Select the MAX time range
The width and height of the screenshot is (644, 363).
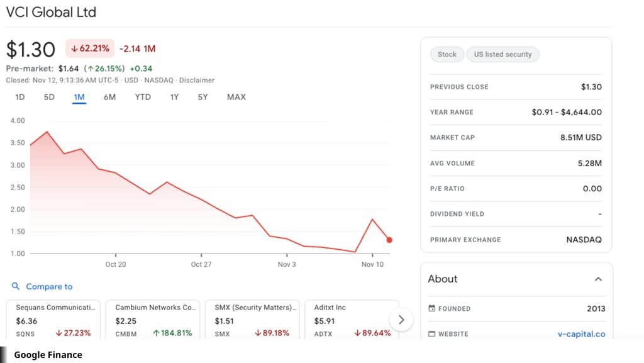pyautogui.click(x=236, y=97)
